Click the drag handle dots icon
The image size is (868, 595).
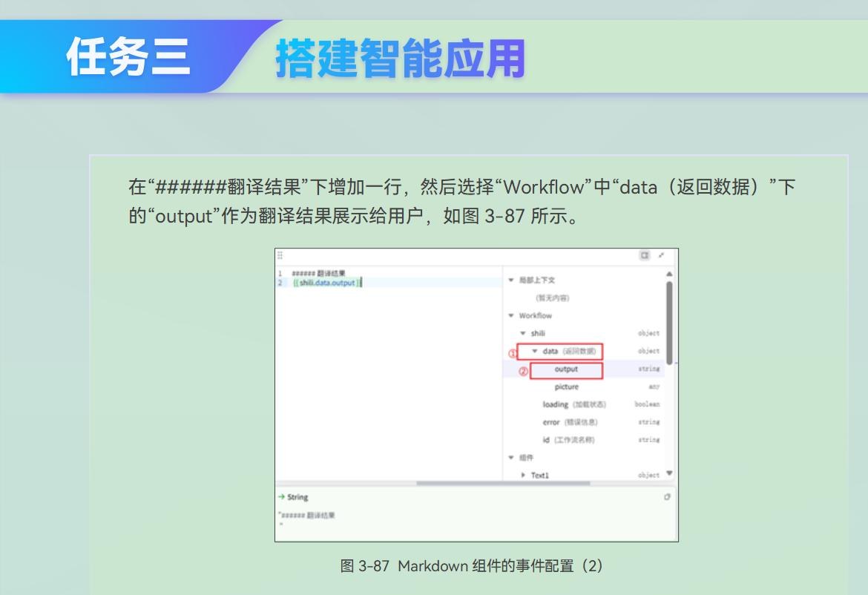(280, 255)
